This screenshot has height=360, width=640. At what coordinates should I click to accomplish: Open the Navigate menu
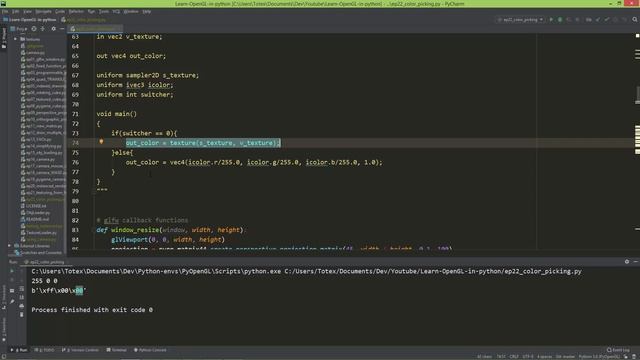(x=43, y=11)
